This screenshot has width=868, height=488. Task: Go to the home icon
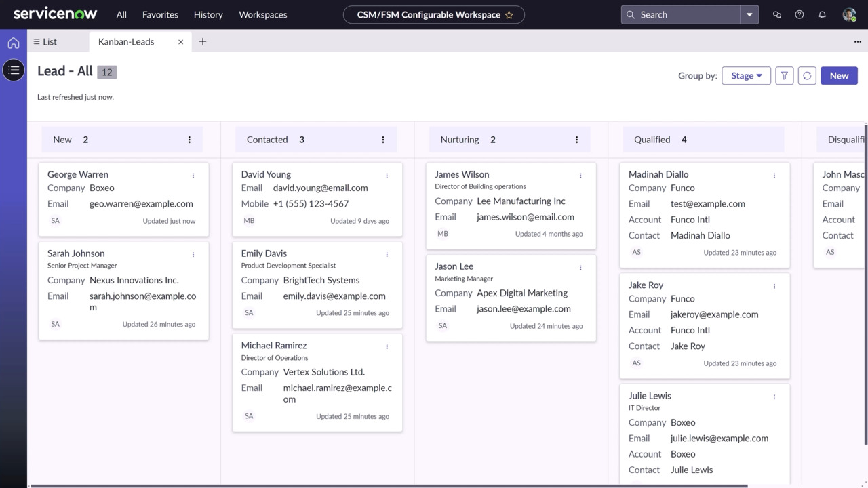point(13,43)
